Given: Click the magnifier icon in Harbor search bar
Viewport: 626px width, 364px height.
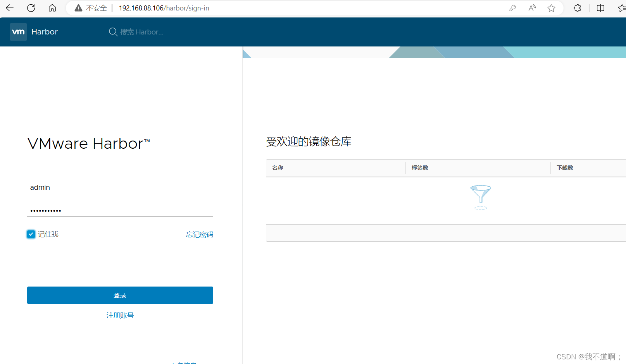Looking at the screenshot, I should 113,32.
